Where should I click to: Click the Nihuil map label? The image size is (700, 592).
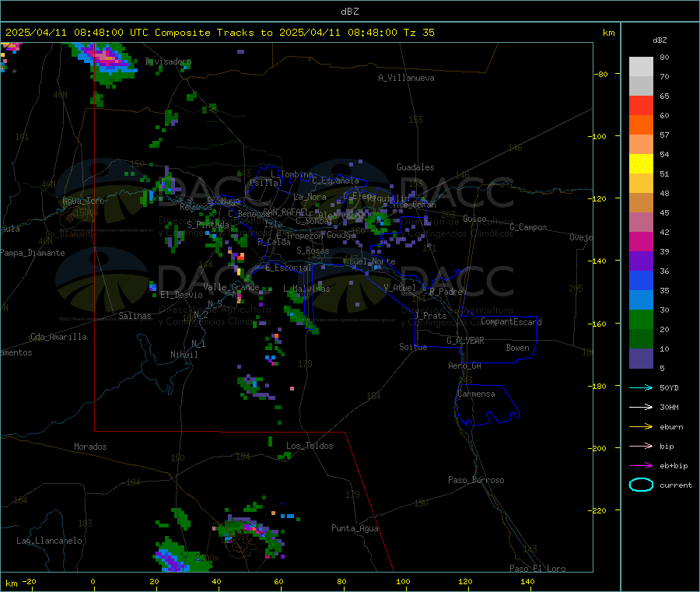pyautogui.click(x=184, y=355)
